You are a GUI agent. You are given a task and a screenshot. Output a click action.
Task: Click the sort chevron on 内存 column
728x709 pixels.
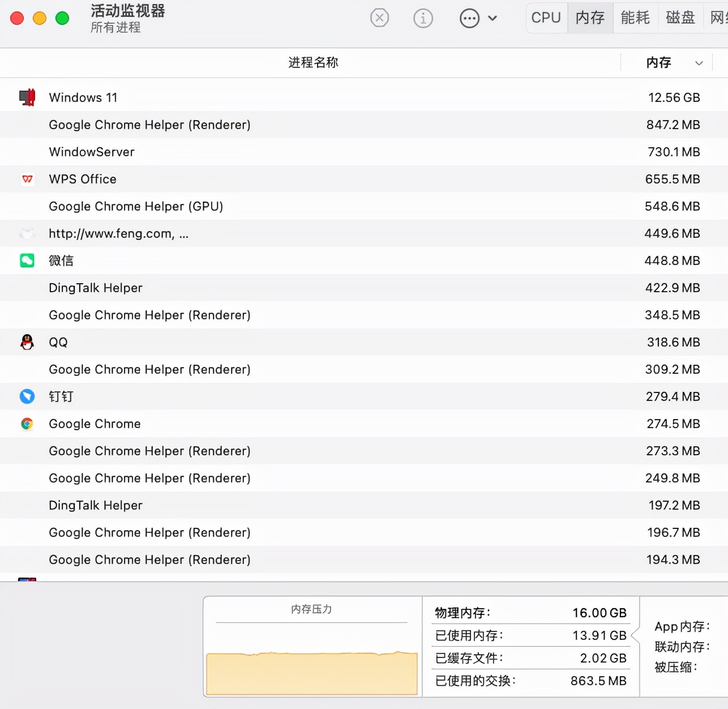coord(699,63)
